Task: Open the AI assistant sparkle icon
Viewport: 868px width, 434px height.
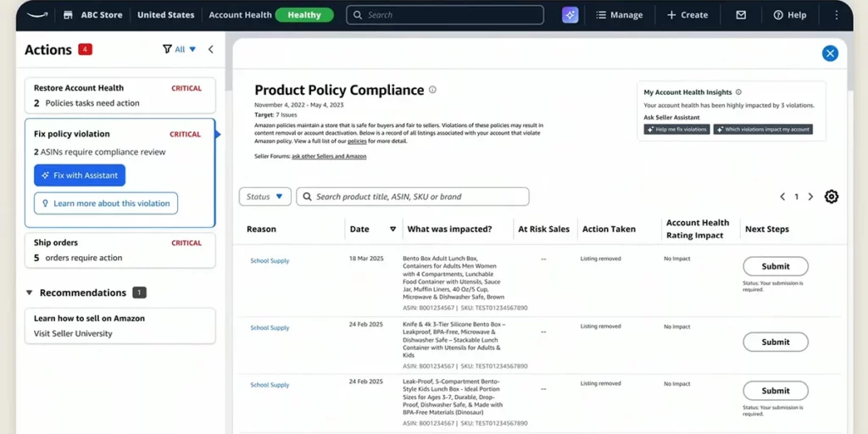Action: 570,14
